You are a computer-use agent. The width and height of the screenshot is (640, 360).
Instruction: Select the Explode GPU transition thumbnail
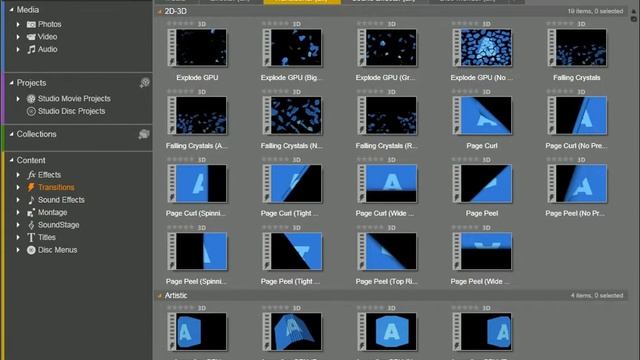(x=197, y=47)
